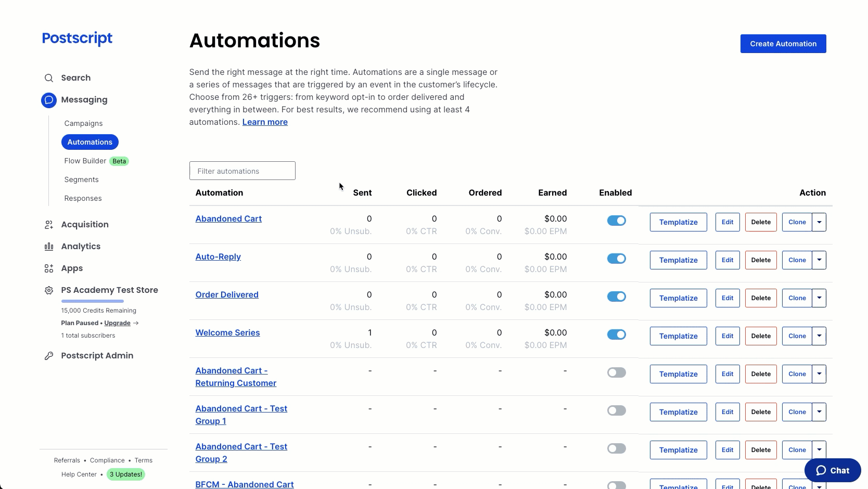Click the Upgrade plan link
Image resolution: width=868 pixels, height=489 pixels.
(x=117, y=323)
